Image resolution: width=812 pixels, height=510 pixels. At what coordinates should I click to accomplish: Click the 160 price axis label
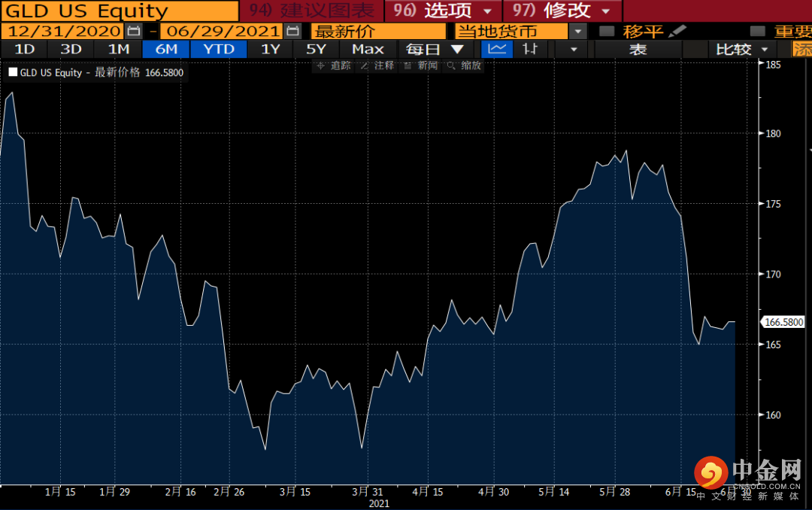[773, 414]
